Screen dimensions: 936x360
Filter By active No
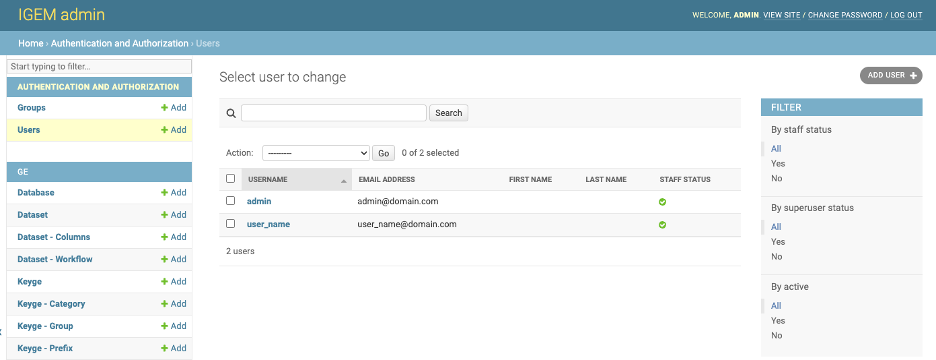[776, 336]
